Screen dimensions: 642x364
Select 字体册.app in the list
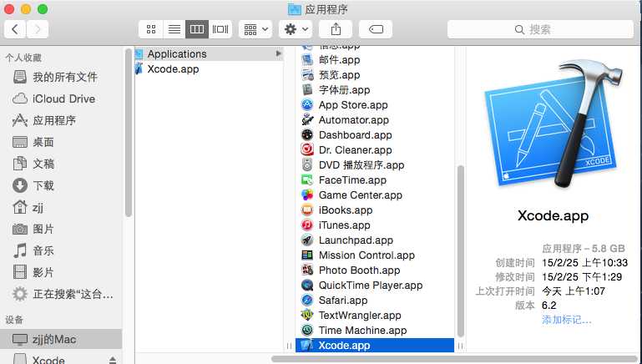(x=375, y=89)
